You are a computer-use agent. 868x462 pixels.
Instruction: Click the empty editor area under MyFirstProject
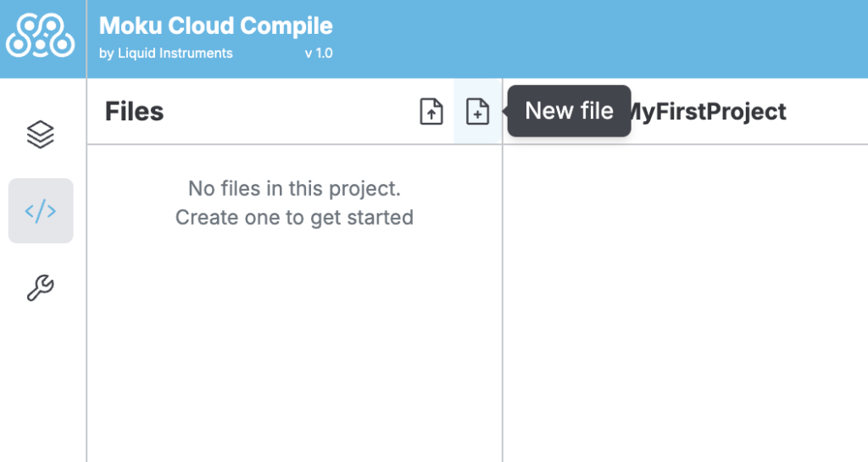click(x=685, y=303)
